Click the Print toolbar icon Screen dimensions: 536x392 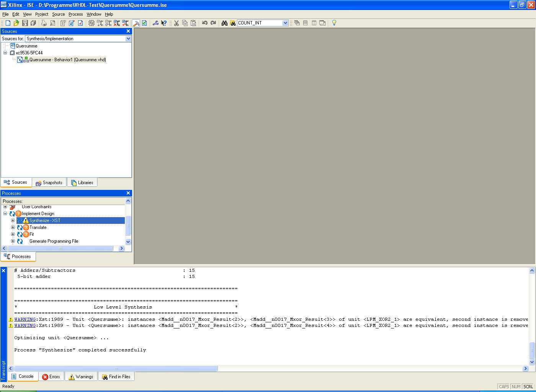click(44, 23)
